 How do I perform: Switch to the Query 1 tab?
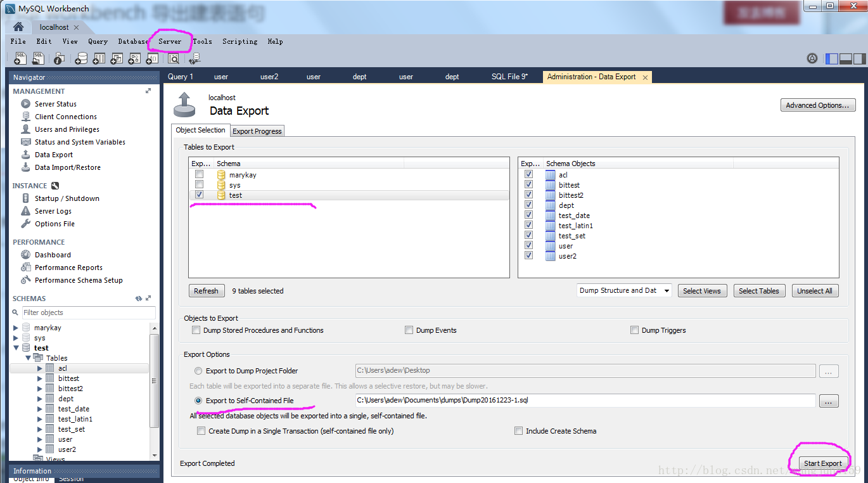pos(181,77)
